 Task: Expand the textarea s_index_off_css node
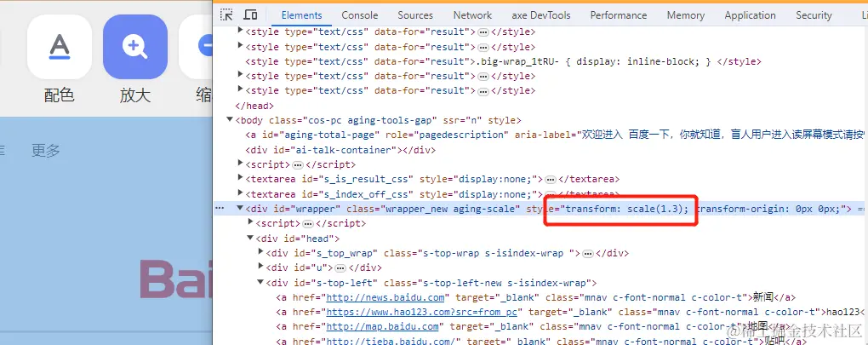240,194
